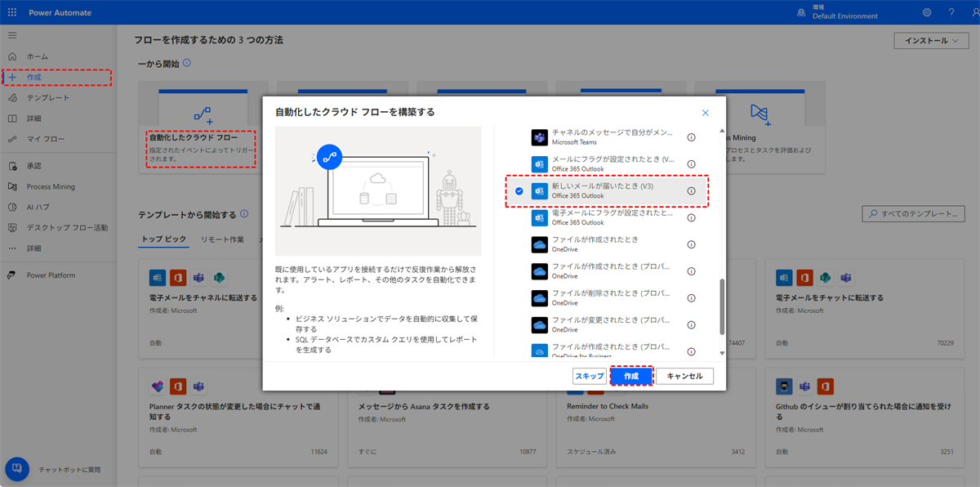The width and height of the screenshot is (980, 487).
Task: Switch to the リモート作業 tab
Action: [222, 239]
